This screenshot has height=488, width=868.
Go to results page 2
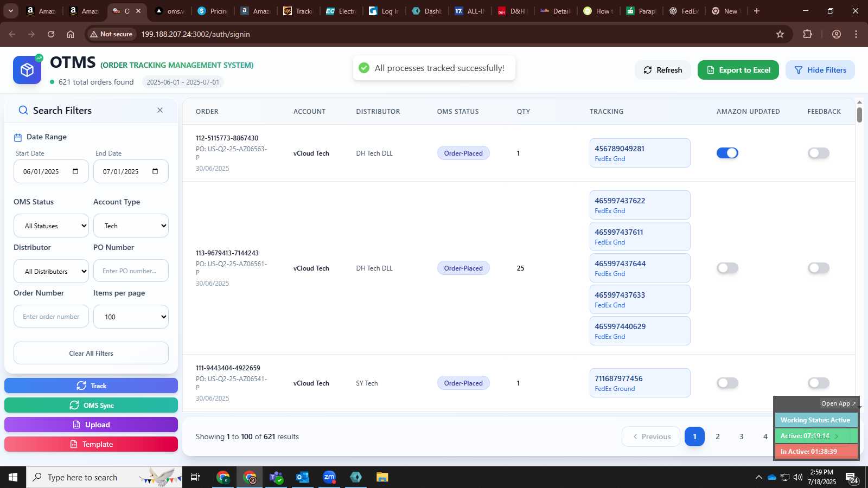pos(718,436)
